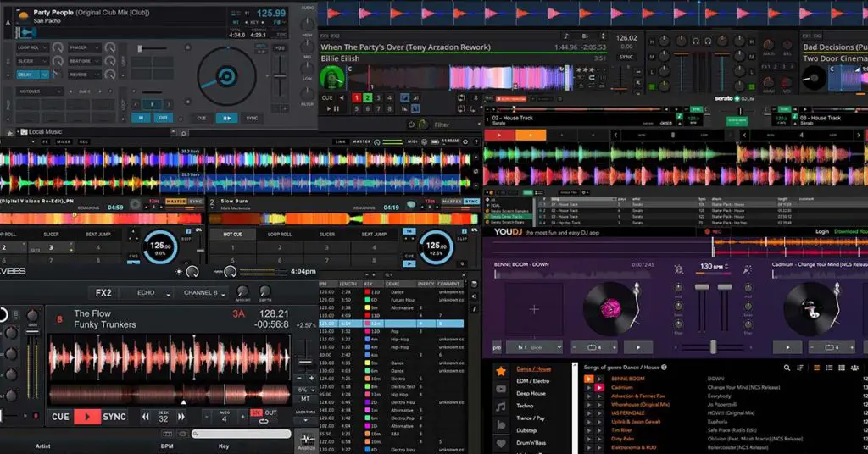Open the ECHO effect dropdown in FX2
Image resolution: width=868 pixels, height=454 pixels.
pyautogui.click(x=147, y=293)
